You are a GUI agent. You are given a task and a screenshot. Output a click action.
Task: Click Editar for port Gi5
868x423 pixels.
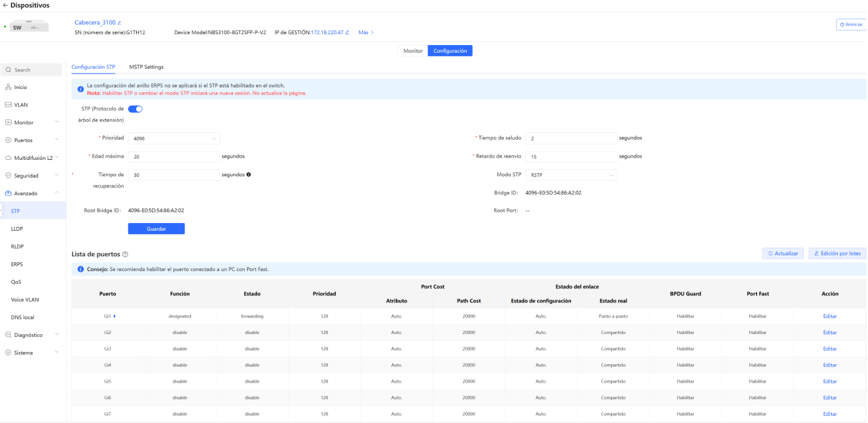830,382
